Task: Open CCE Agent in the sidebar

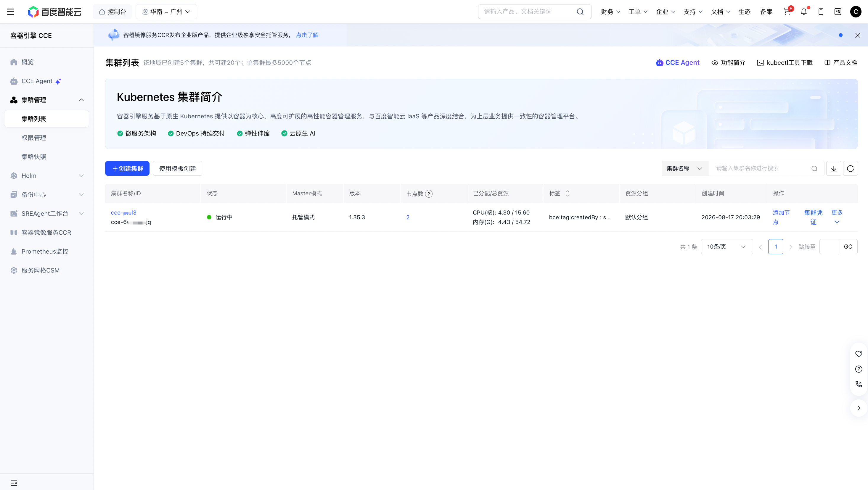Action: pyautogui.click(x=46, y=81)
